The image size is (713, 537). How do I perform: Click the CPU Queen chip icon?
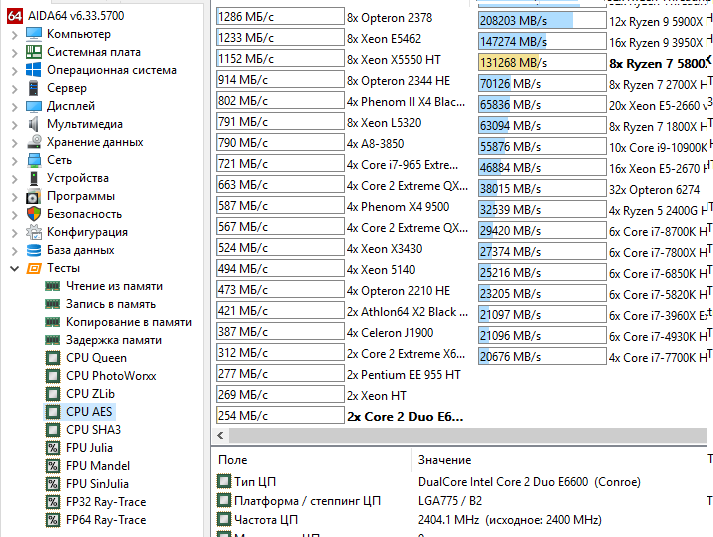tap(53, 358)
